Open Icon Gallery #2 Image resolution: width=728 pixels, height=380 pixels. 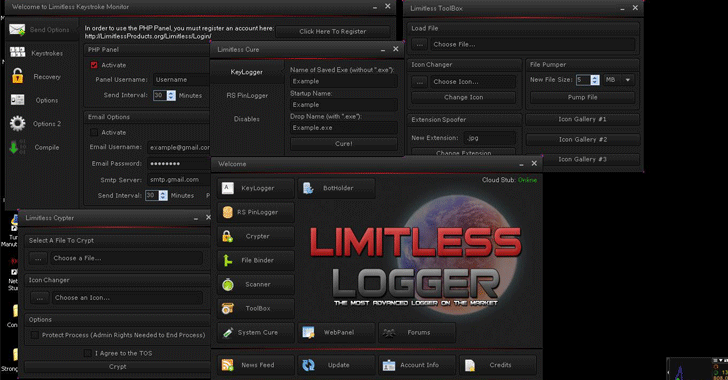(583, 139)
